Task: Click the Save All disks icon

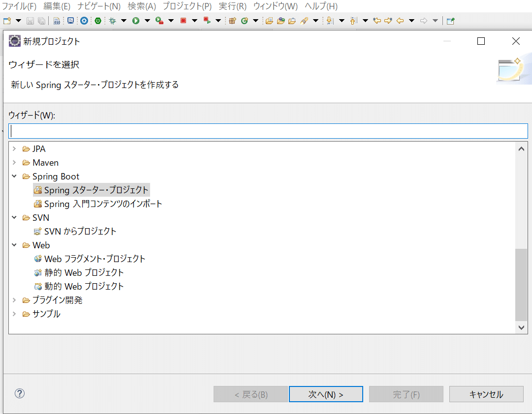Action: click(41, 21)
